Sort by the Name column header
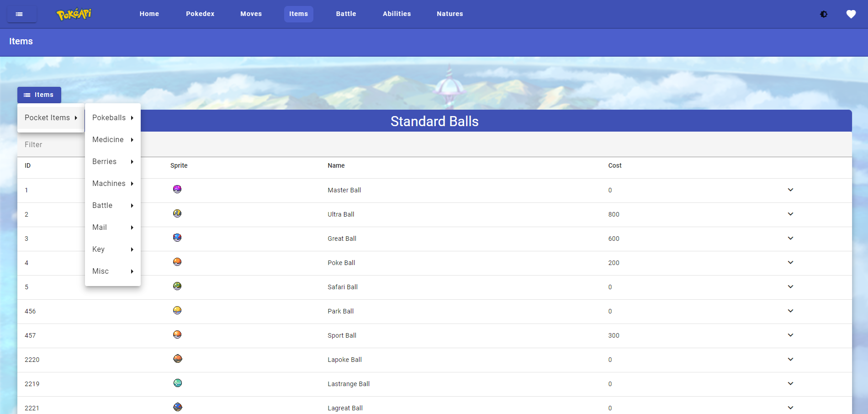This screenshot has width=868, height=414. point(336,166)
